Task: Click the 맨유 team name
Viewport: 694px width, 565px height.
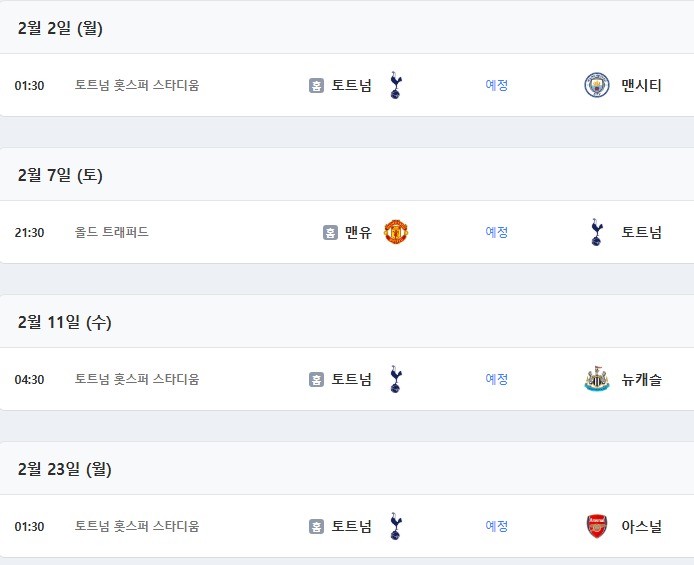Action: coord(358,232)
